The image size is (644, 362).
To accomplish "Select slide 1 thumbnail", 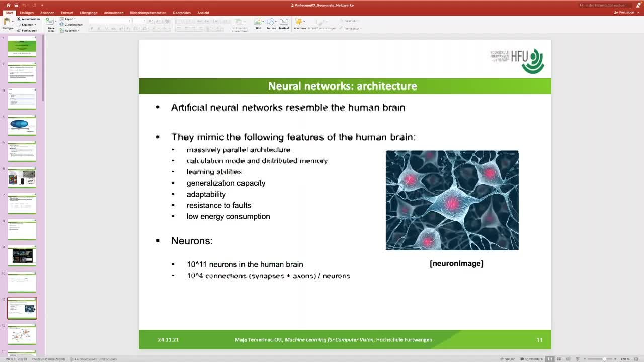I will (22, 46).
